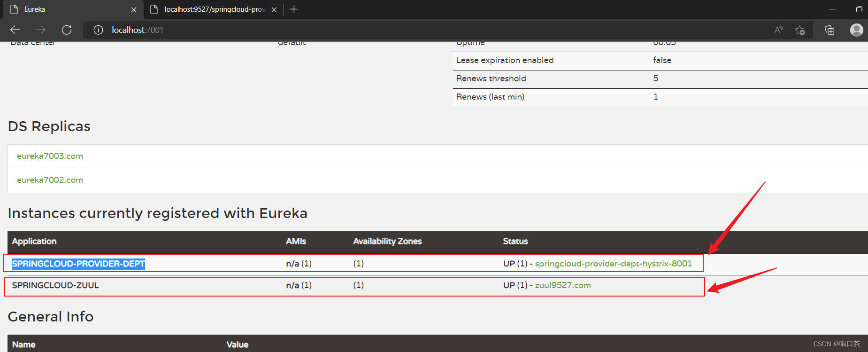Click the AMIs column header
This screenshot has height=352, width=868.
click(x=296, y=241)
